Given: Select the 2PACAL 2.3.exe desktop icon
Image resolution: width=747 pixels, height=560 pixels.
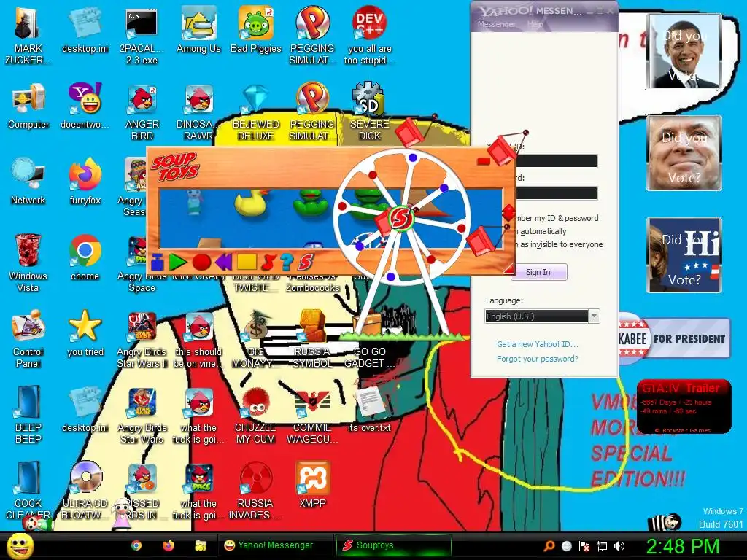Looking at the screenshot, I should 142,36.
